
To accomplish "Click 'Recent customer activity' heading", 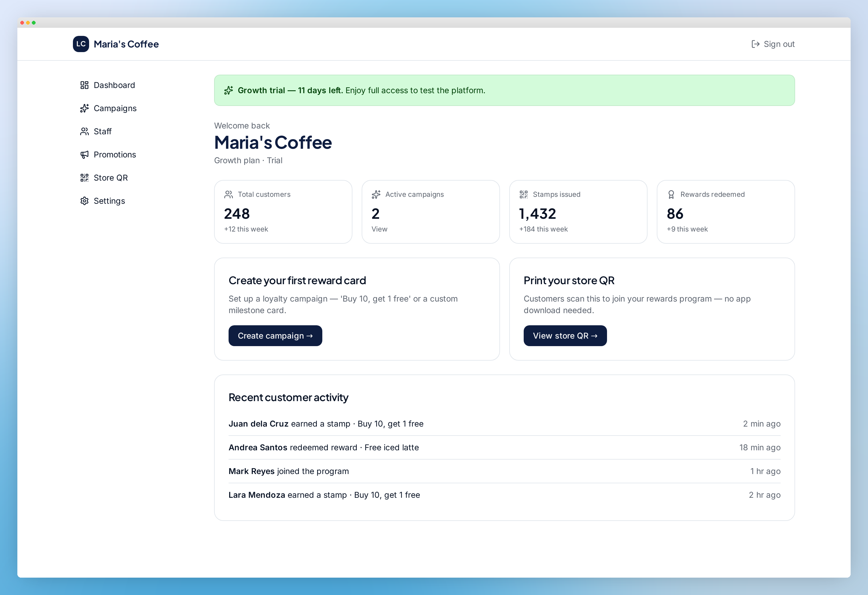I will click(288, 397).
